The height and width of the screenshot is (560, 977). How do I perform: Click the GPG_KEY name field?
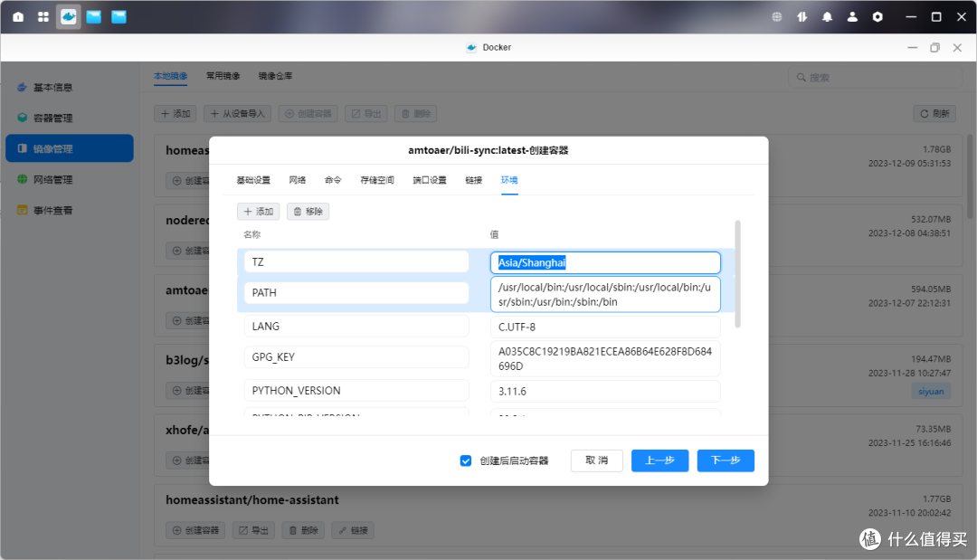(x=356, y=357)
